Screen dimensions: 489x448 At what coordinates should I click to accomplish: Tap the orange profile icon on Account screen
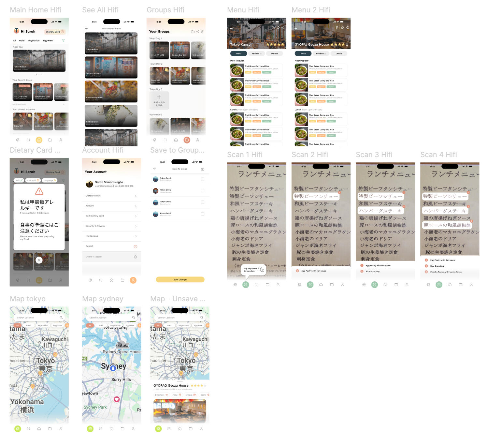(133, 280)
